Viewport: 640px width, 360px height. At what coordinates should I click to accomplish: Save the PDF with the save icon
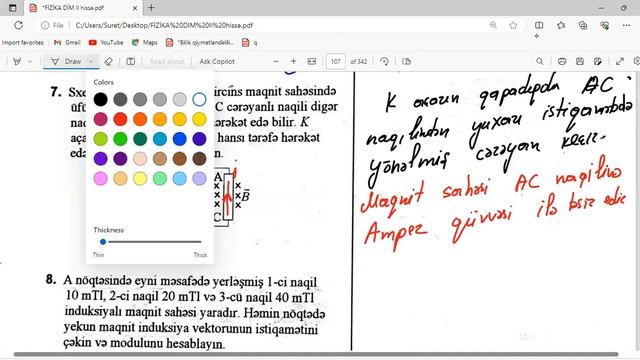[580, 62]
